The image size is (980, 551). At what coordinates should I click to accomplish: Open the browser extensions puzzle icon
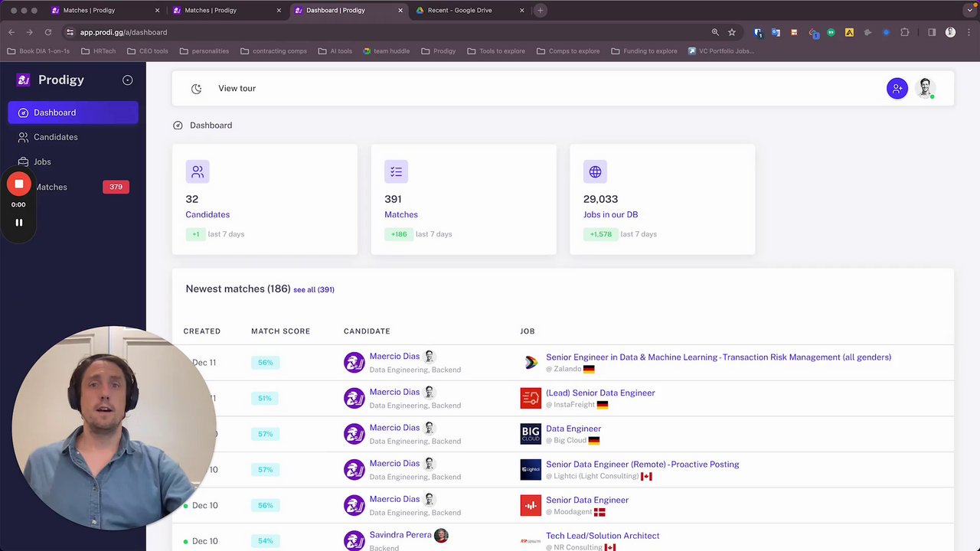pyautogui.click(x=905, y=32)
